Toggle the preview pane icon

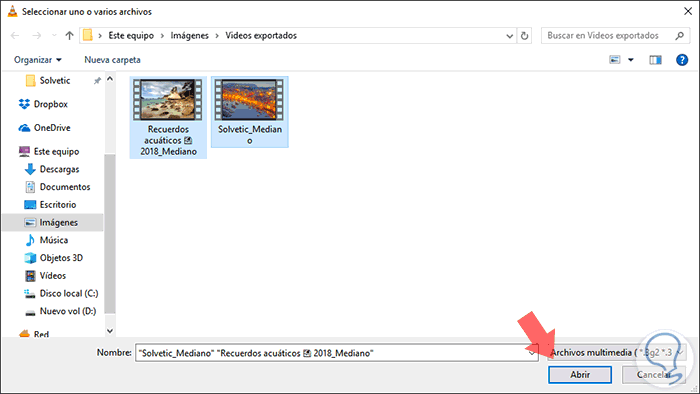[x=655, y=60]
